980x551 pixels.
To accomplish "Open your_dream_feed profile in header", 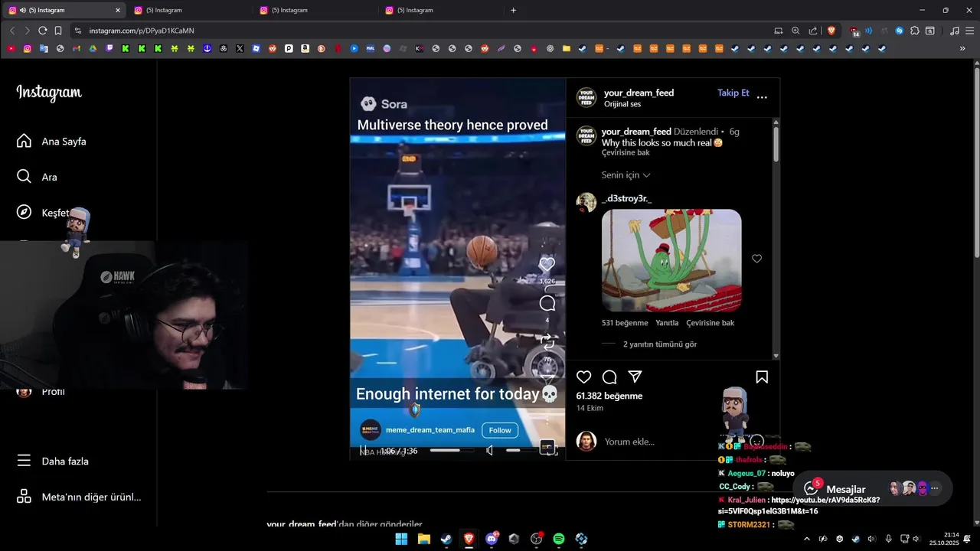I will (639, 93).
